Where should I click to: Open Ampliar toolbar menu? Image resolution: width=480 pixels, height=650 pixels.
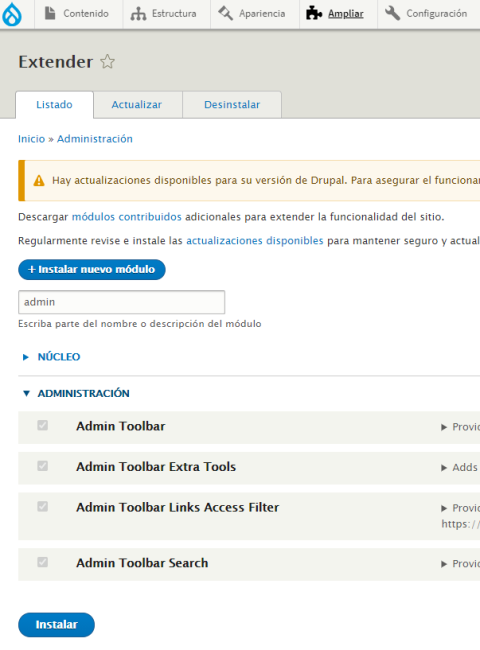tap(338, 14)
